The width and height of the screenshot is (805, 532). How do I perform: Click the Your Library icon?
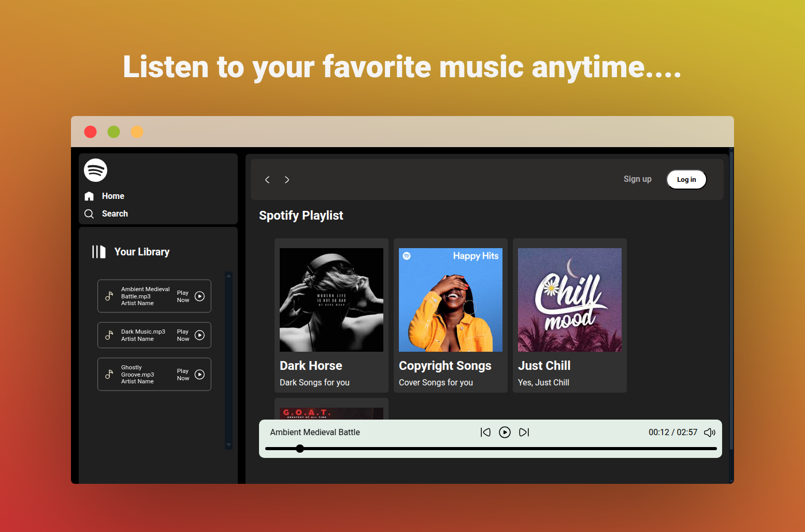pyautogui.click(x=98, y=252)
